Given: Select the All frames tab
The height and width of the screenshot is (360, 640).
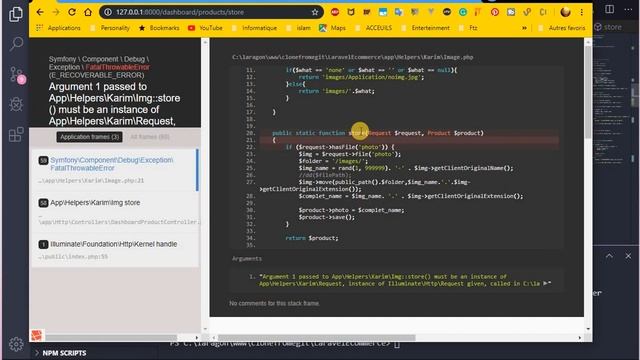Looking at the screenshot, I should (x=150, y=137).
